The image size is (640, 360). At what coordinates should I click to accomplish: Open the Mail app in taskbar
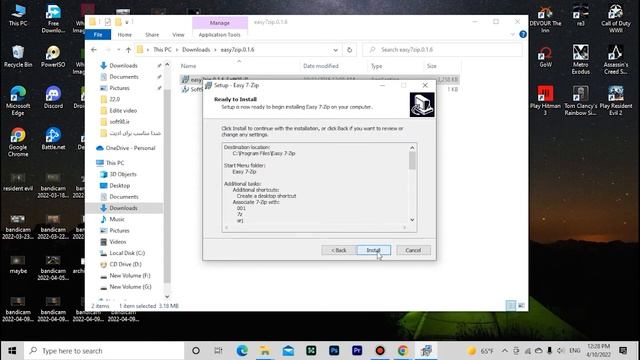288,351
